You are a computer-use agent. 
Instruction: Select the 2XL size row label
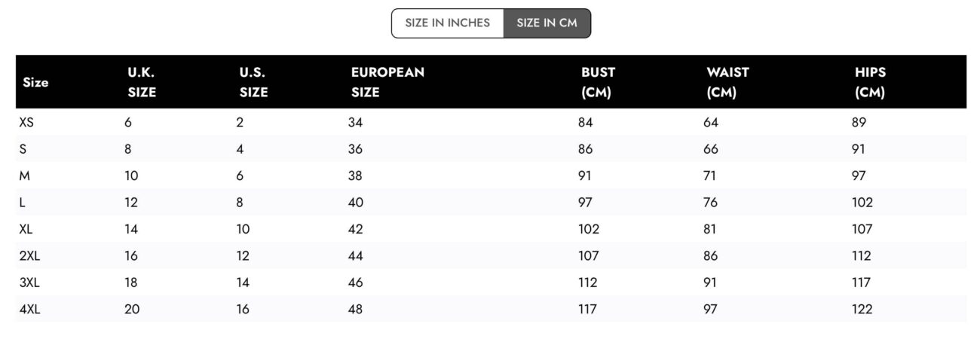[29, 255]
